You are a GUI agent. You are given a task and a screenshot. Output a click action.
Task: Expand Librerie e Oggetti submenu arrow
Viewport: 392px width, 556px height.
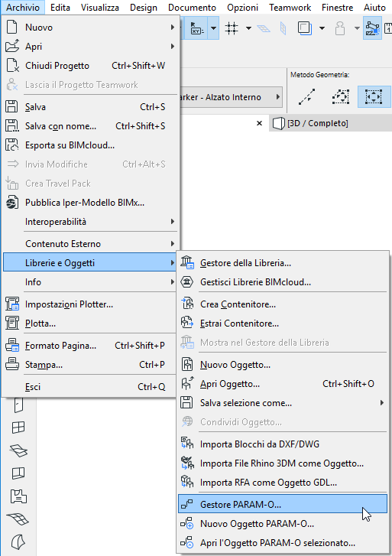(x=172, y=263)
